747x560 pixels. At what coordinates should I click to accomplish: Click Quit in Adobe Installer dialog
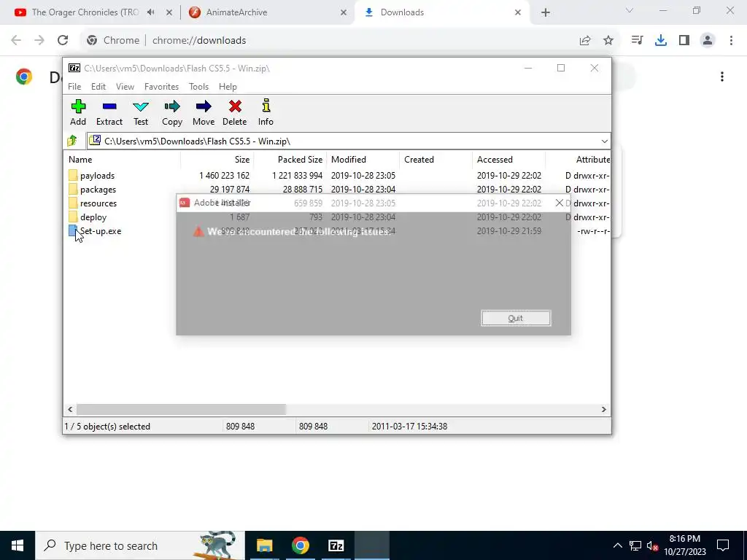tap(516, 318)
